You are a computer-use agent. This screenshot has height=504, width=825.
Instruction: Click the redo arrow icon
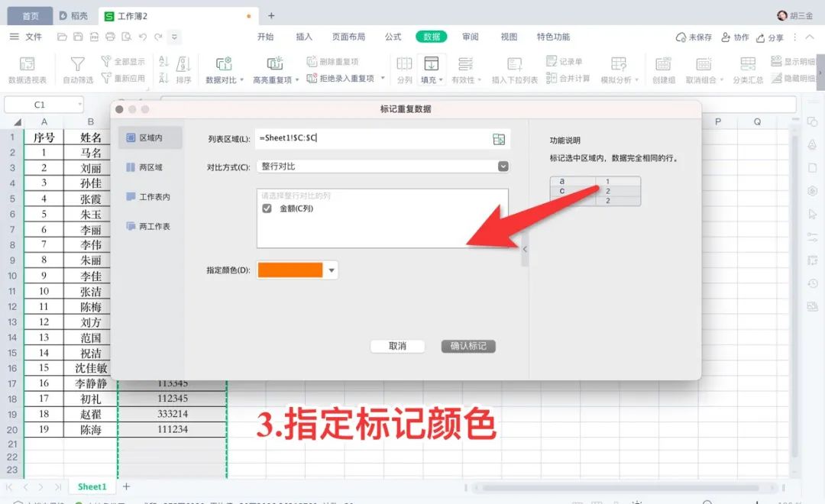tap(158, 37)
